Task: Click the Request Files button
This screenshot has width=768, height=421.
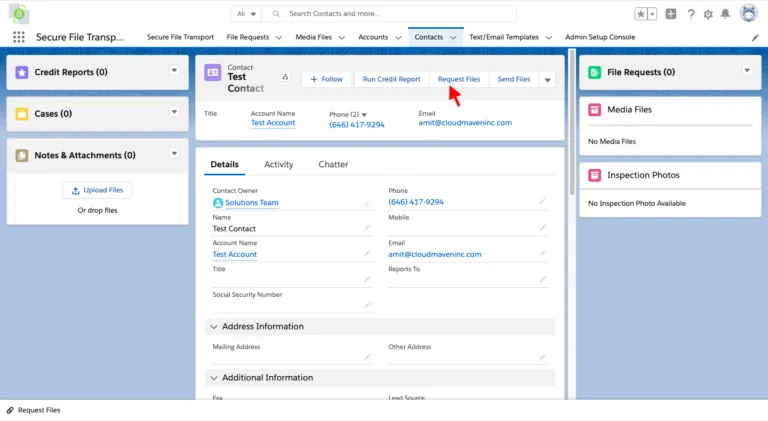Action: pyautogui.click(x=459, y=79)
